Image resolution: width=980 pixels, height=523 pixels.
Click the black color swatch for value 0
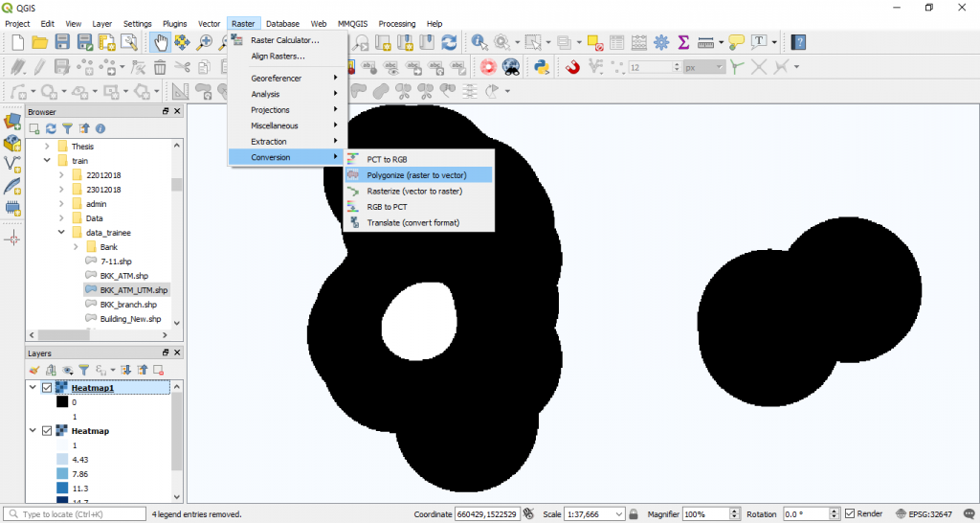click(62, 401)
